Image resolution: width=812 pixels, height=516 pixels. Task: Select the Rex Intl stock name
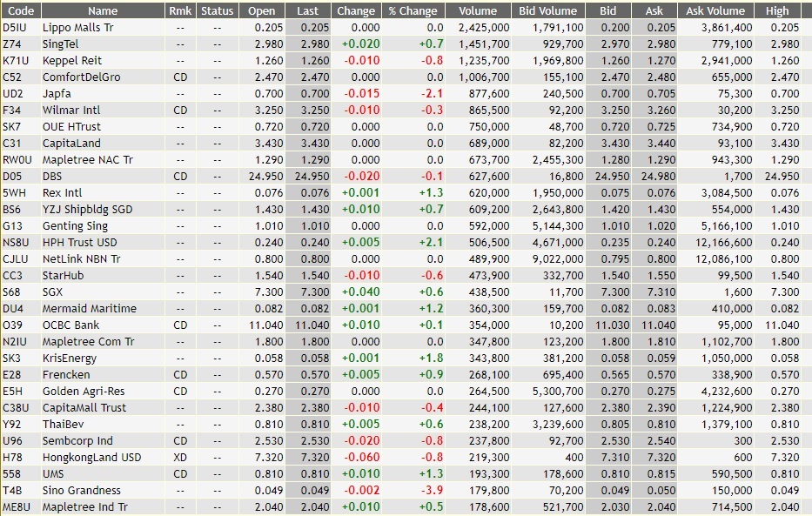(62, 193)
